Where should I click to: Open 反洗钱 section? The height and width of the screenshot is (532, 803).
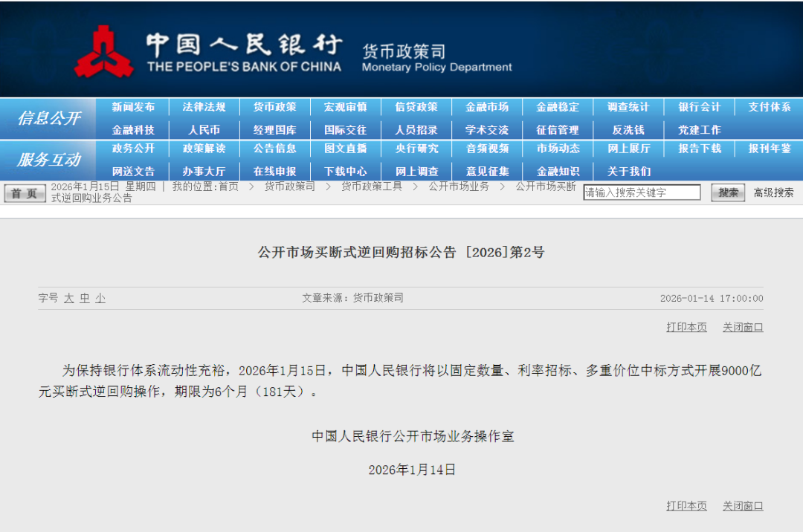pos(628,130)
